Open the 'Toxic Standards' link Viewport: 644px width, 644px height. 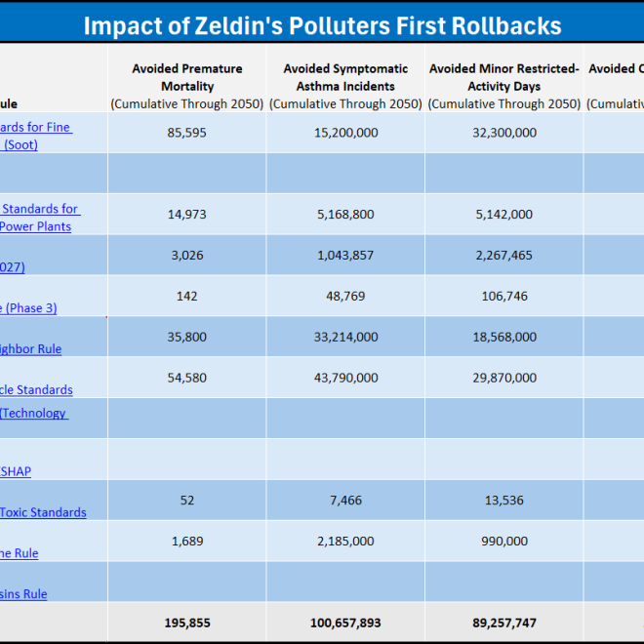click(43, 512)
